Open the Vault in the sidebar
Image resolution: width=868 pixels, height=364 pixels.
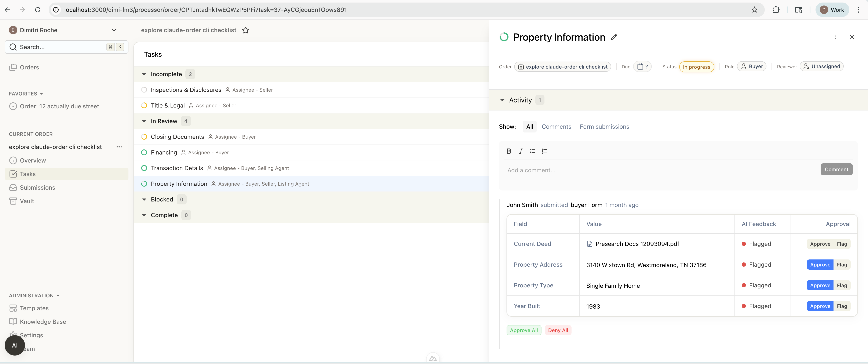27,201
